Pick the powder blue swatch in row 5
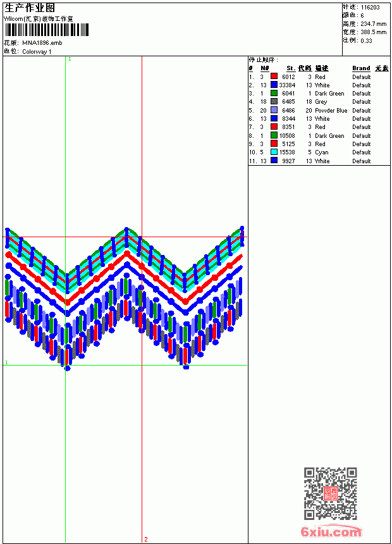Viewport: 392px width, 544px height. pos(274,110)
